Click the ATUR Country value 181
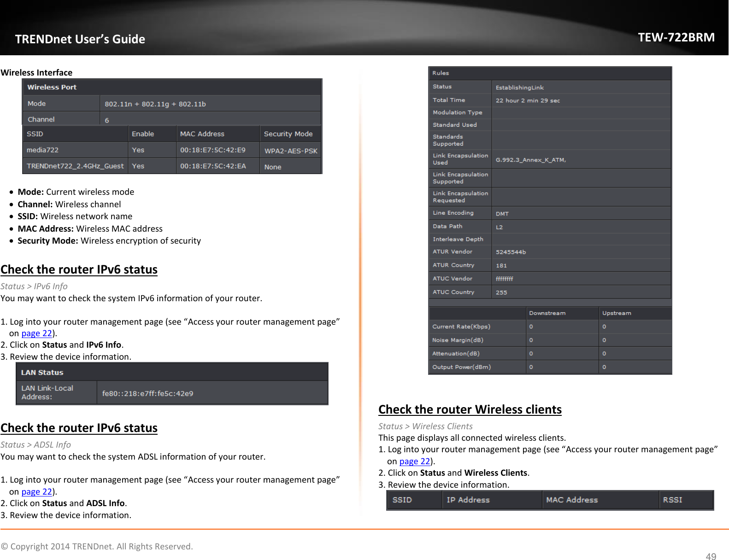729x560 pixels. (501, 266)
